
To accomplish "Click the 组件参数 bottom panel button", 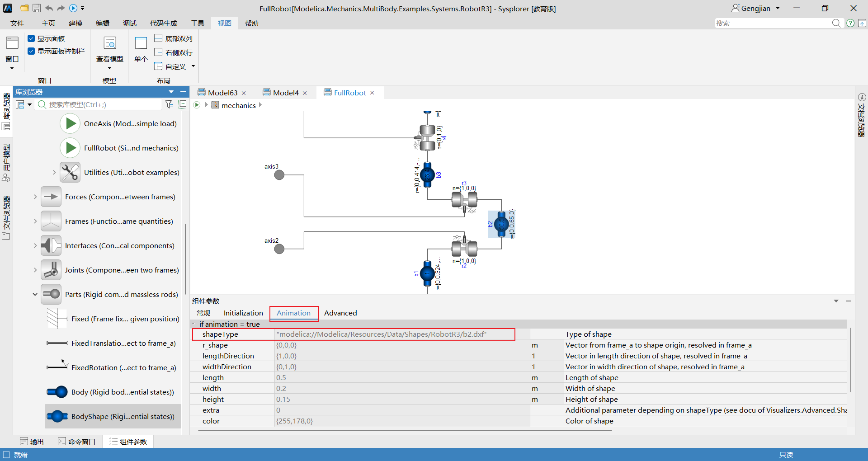I will pos(128,442).
